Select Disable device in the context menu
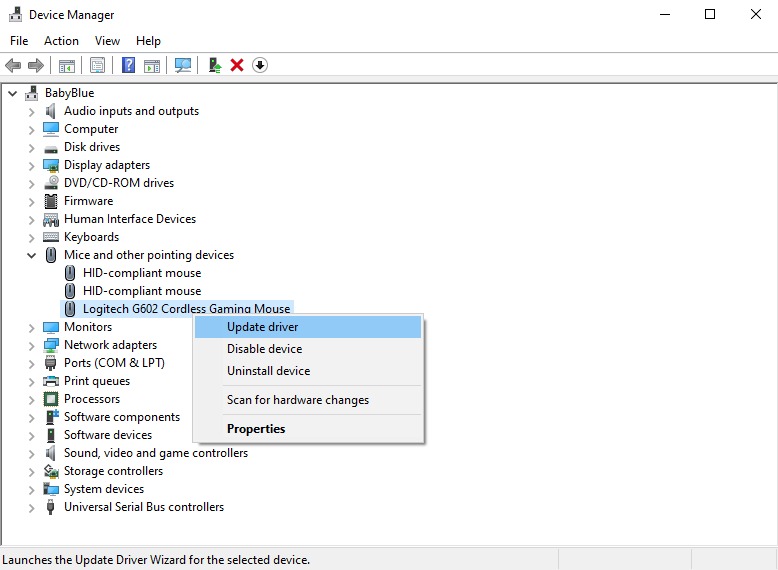The image size is (778, 570). click(264, 349)
